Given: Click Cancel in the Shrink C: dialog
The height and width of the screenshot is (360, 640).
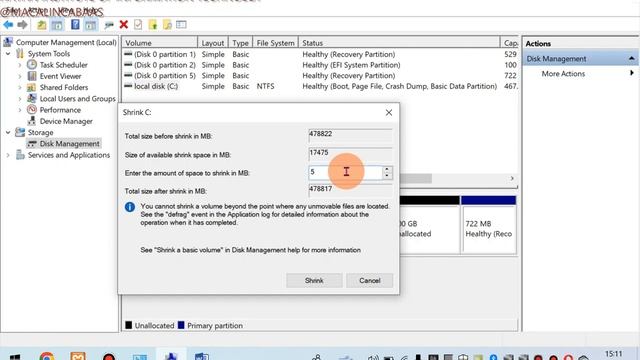Looking at the screenshot, I should coord(370,280).
